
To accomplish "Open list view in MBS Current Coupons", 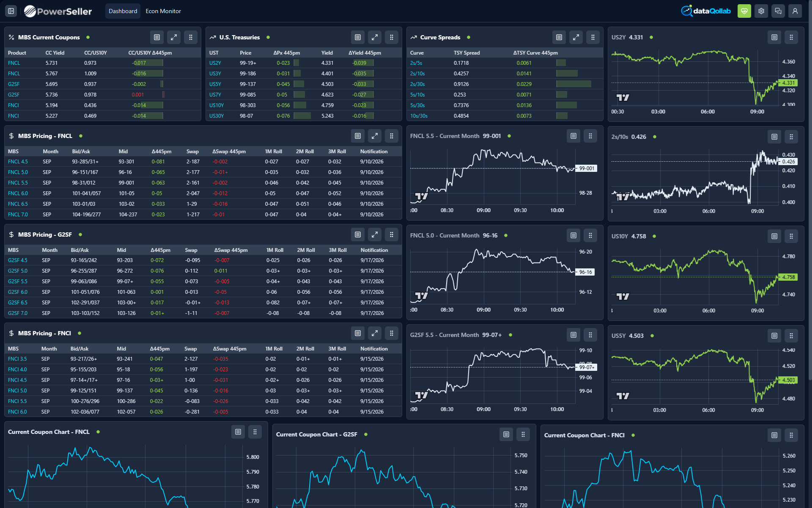I will click(157, 37).
